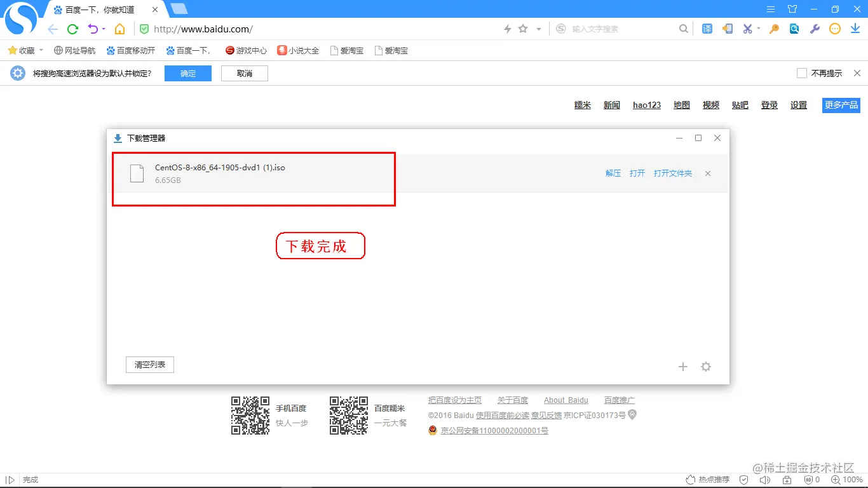The height and width of the screenshot is (488, 868).
Task: Expand the dropdown next to the scissors icon
Action: 758,29
